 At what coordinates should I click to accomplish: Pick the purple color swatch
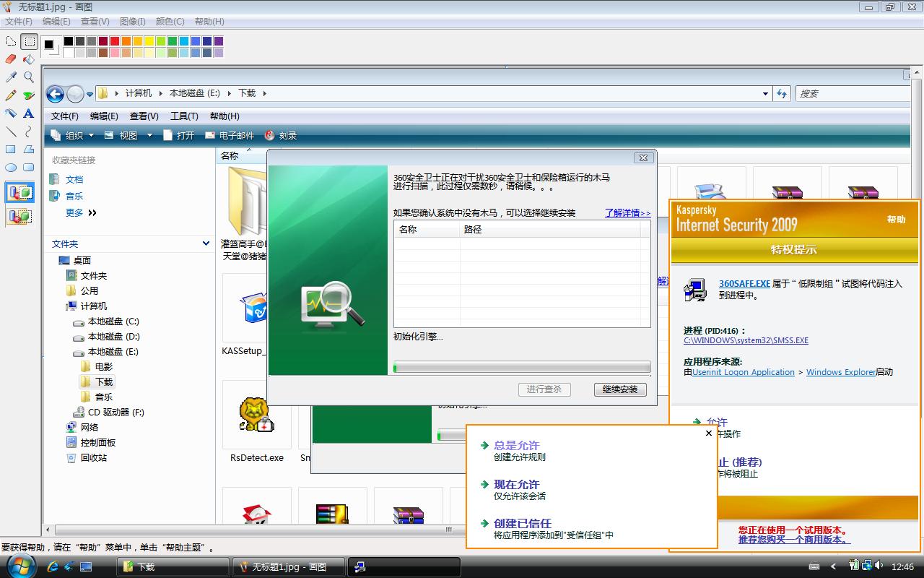tap(219, 41)
